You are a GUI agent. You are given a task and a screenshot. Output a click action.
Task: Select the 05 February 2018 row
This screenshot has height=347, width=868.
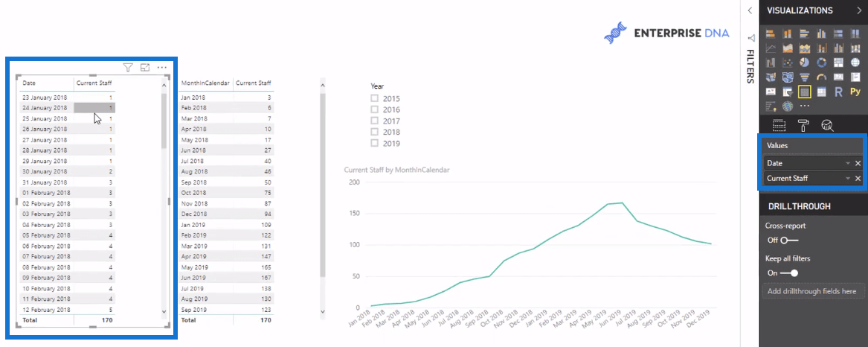[68, 235]
